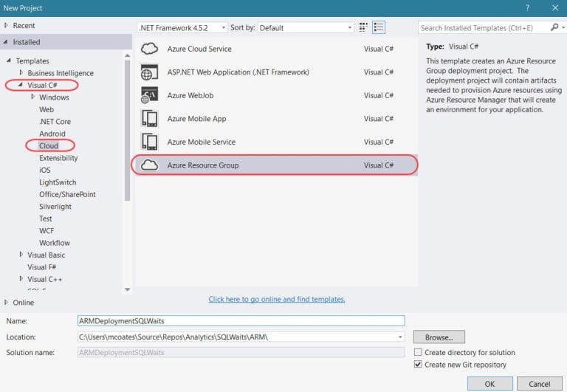Screen dimensions: 567x392
Task: Collapse the Installed section
Action: tap(5, 42)
